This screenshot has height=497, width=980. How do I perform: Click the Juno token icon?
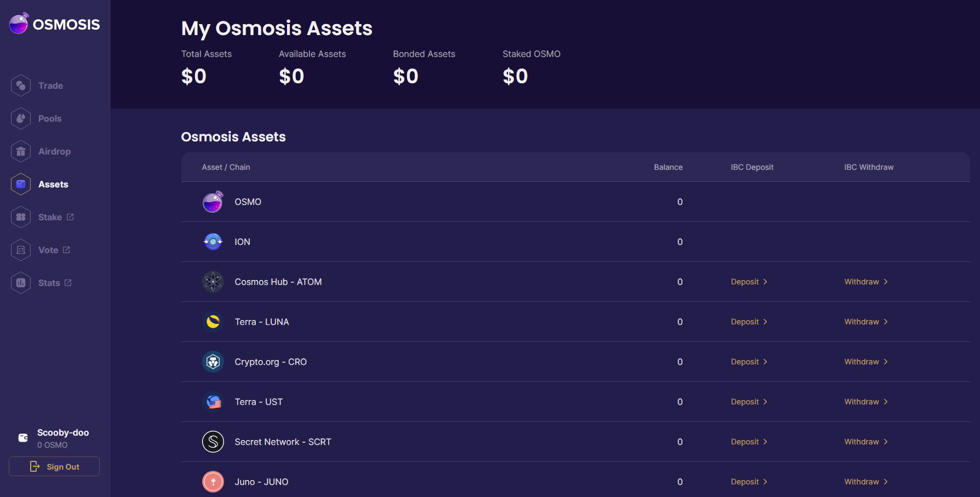(213, 482)
